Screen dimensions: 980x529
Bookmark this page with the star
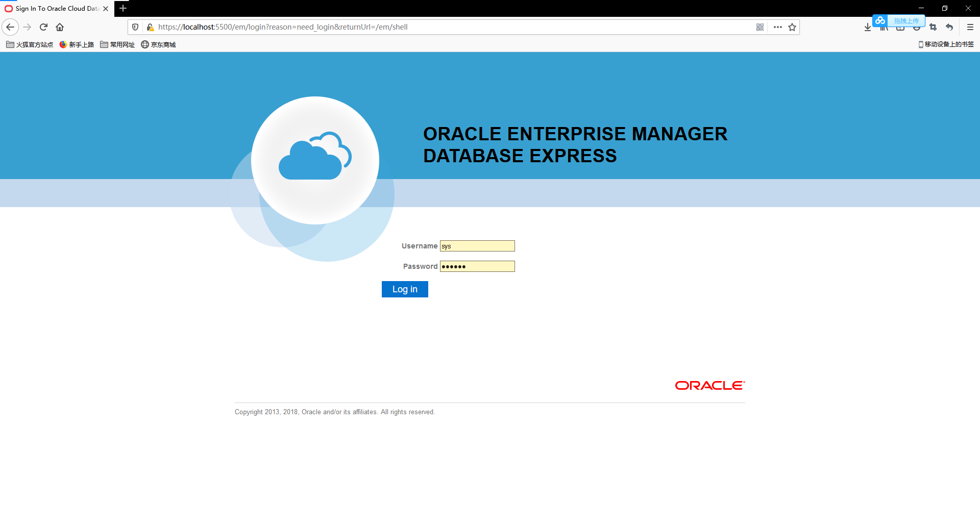coord(792,27)
